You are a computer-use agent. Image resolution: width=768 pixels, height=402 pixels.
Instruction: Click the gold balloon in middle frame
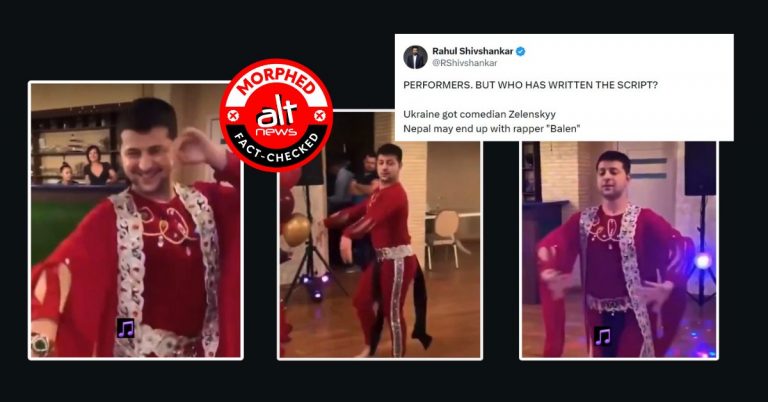[297, 230]
